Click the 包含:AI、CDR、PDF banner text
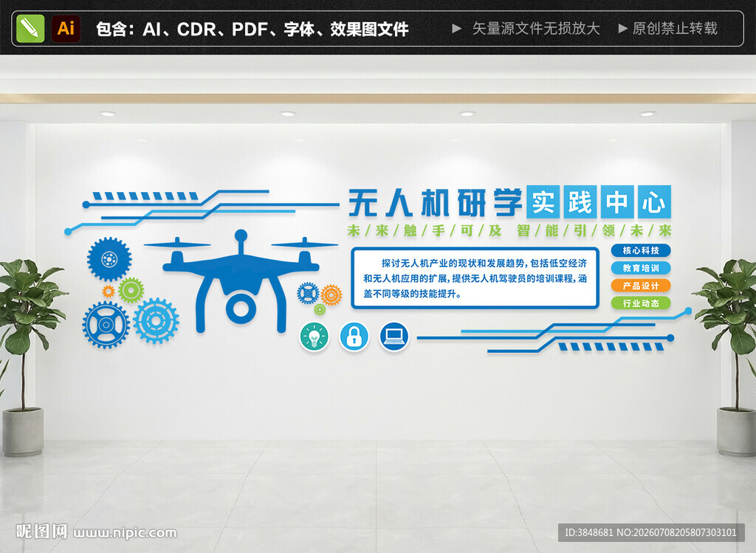 pos(252,30)
